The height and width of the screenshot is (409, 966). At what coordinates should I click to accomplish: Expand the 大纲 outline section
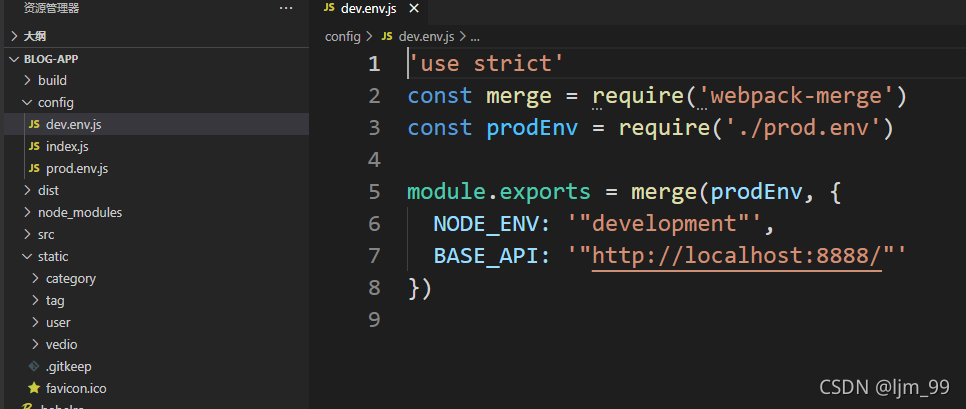point(156,36)
